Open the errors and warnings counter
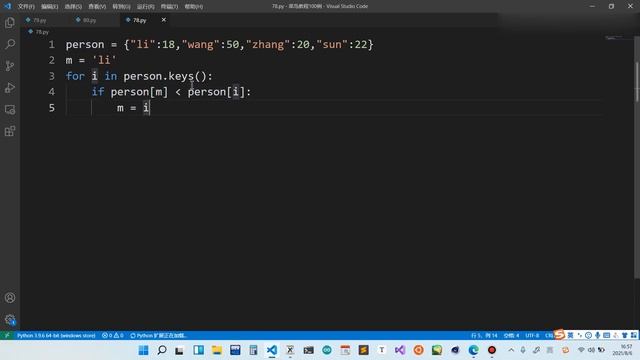This screenshot has width=640, height=360. click(x=113, y=336)
